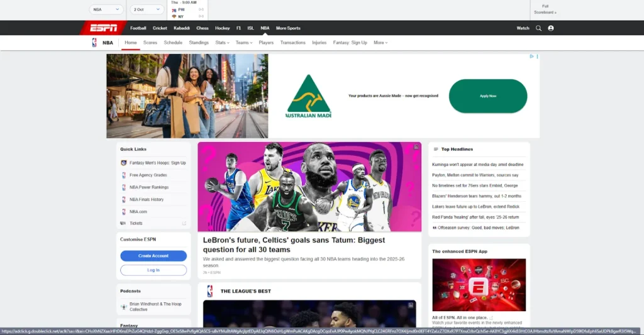This screenshot has width=644, height=335.
Task: Expand the Stats submenu
Action: [x=222, y=43]
